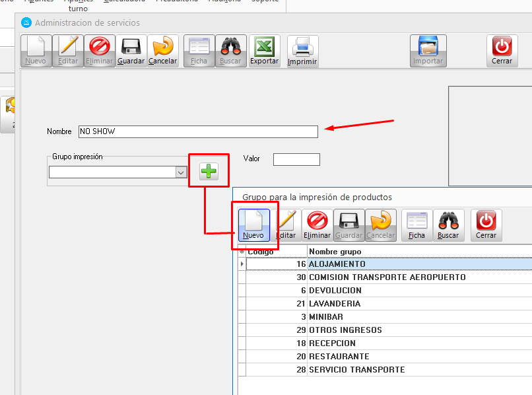
Task: Search groups with the Buscar binoculars in popup
Action: click(448, 225)
